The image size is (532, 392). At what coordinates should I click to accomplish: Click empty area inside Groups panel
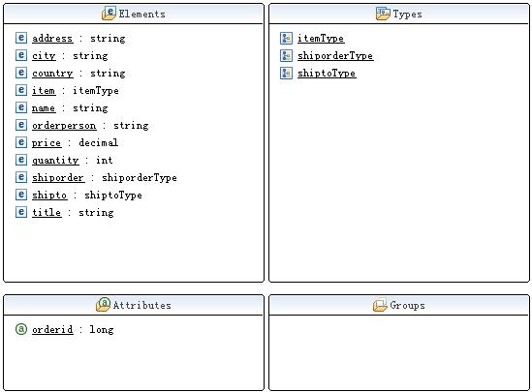399,352
